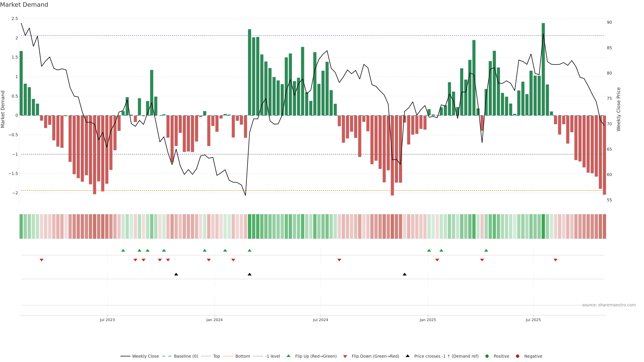Click the Market Demand chart title
The height and width of the screenshot is (362, 644).
(24, 5)
